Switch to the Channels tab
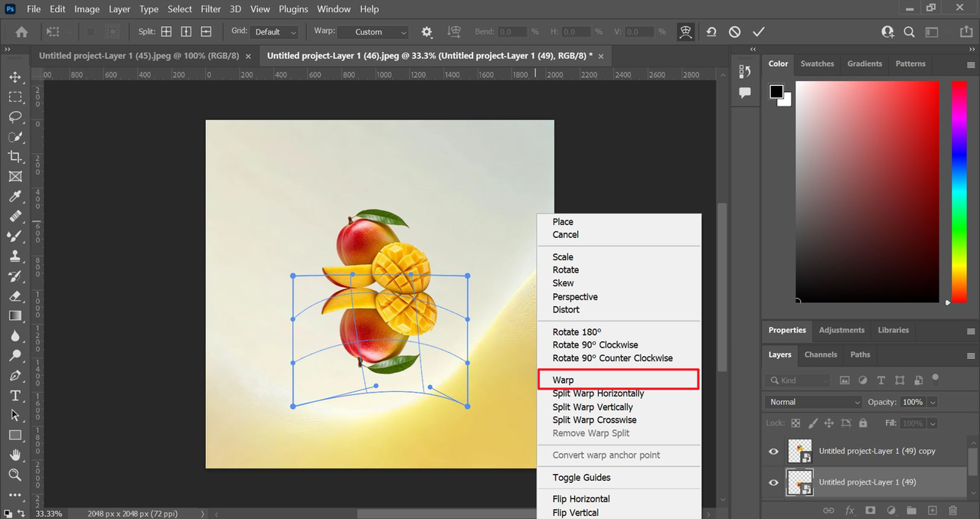Viewport: 980px width, 519px height. pos(820,354)
